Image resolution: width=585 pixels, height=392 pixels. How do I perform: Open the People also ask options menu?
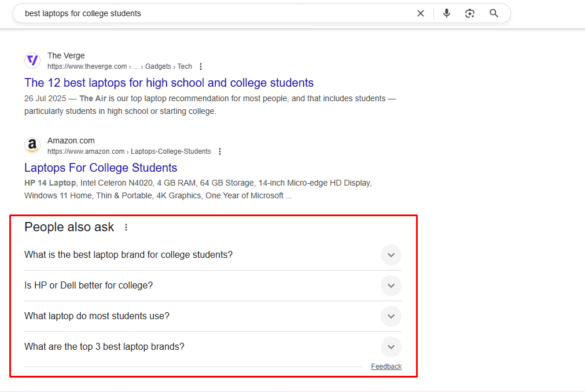pos(126,227)
